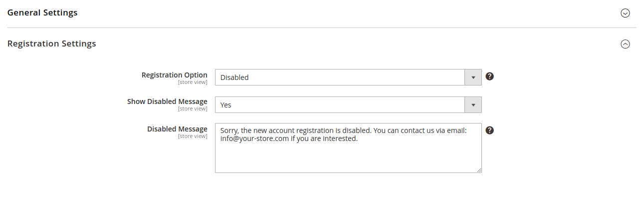Click '[store view]' under Disabled Message label
Screen dimensions: 644x202
pyautogui.click(x=193, y=136)
